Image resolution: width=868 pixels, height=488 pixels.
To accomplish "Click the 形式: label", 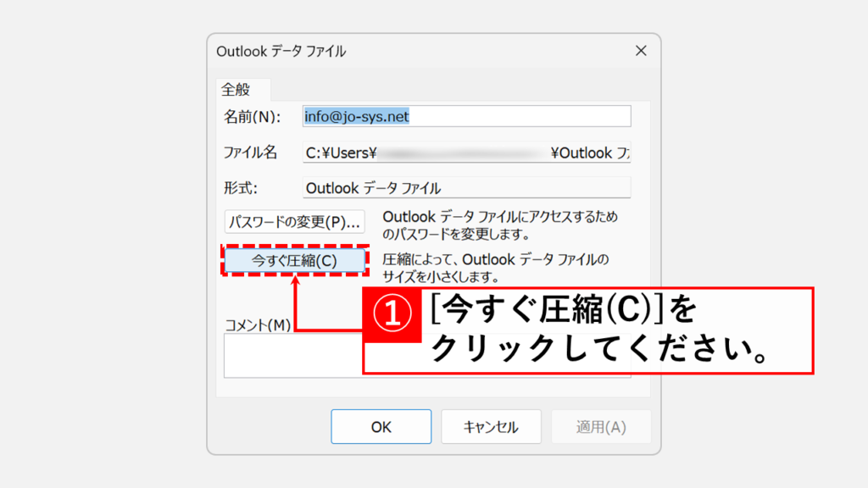I will (x=241, y=188).
